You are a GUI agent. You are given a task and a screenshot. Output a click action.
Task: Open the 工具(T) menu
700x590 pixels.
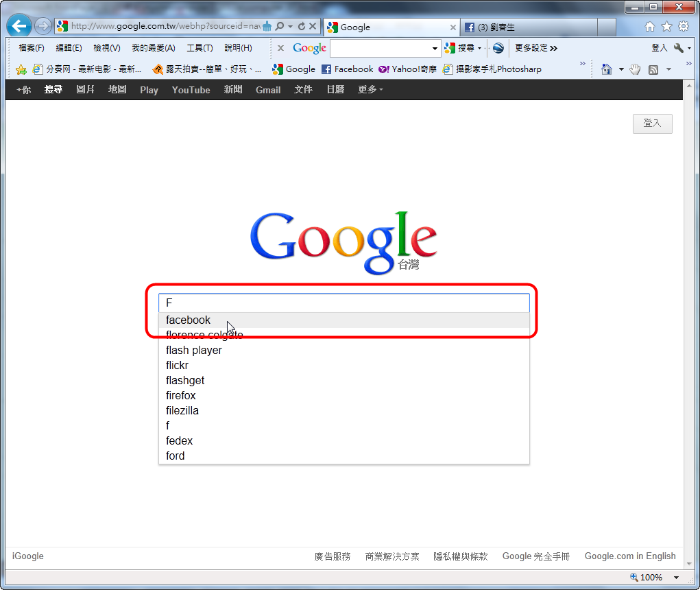200,48
